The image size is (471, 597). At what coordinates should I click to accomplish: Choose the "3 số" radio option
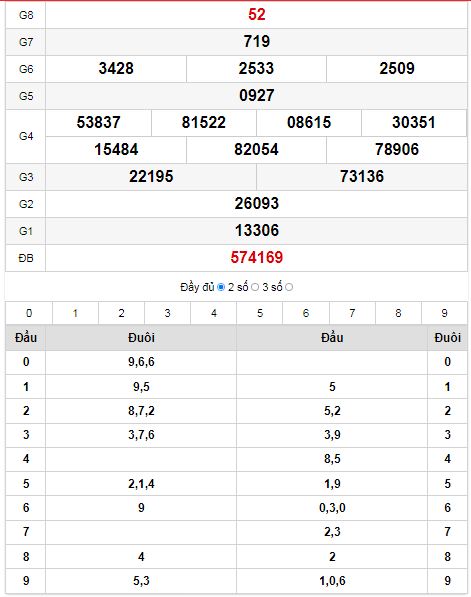(x=289, y=287)
